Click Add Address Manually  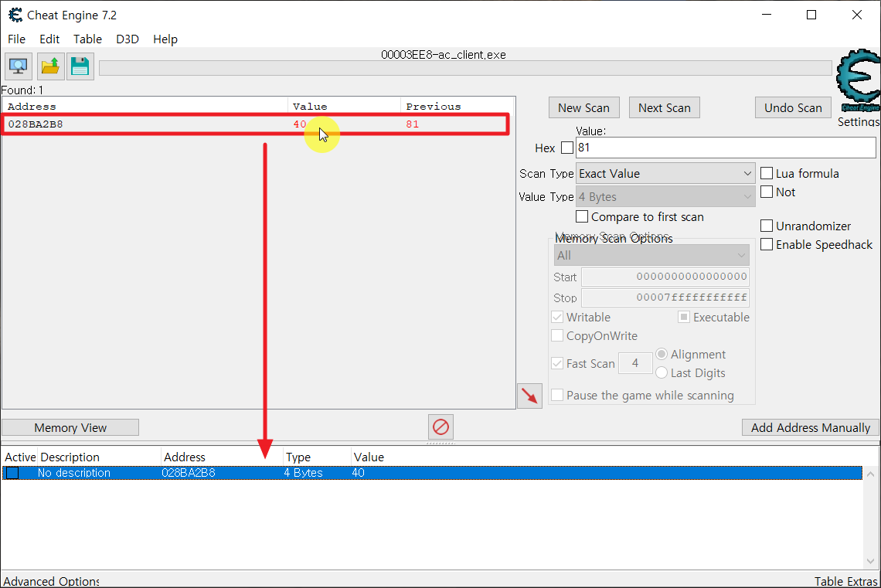[x=810, y=427]
